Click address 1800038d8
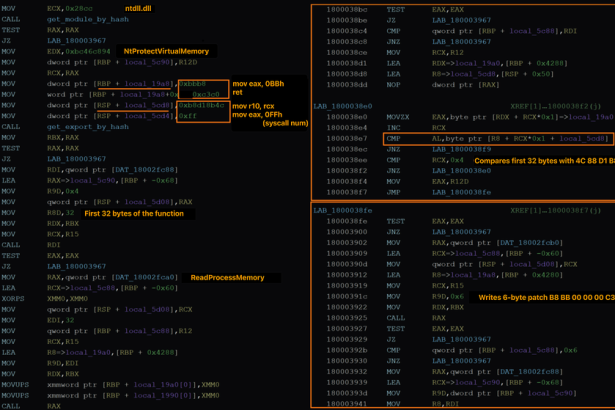 pyautogui.click(x=347, y=74)
